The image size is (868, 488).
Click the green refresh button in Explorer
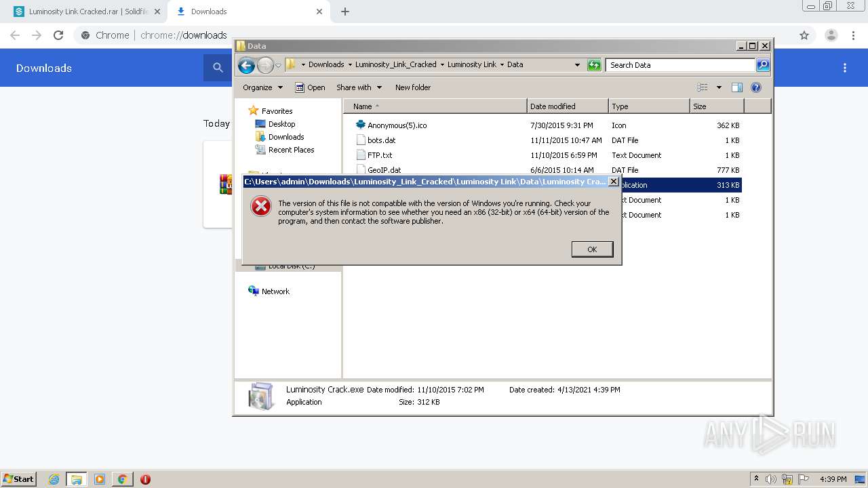(594, 65)
